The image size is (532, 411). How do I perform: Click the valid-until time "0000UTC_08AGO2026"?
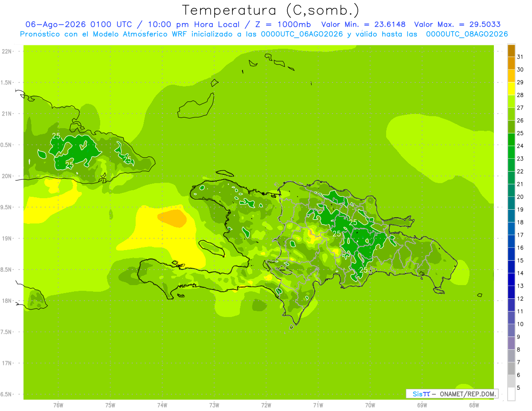(x=467, y=34)
